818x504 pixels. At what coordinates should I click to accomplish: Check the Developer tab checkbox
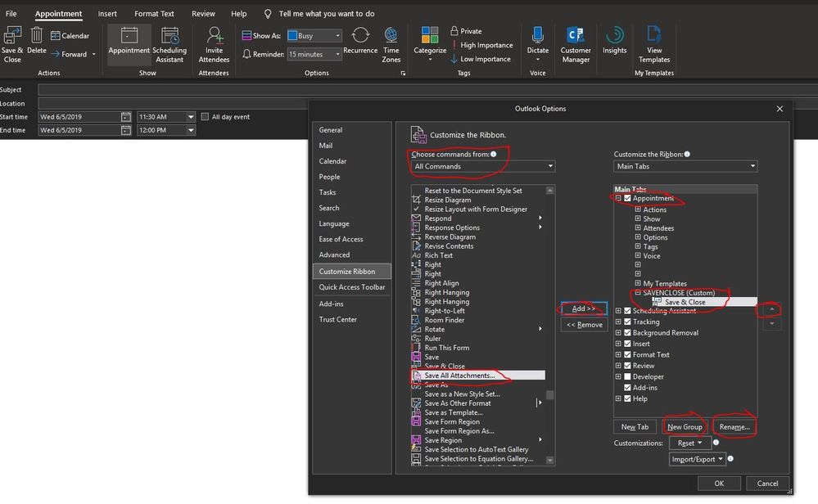coord(628,377)
